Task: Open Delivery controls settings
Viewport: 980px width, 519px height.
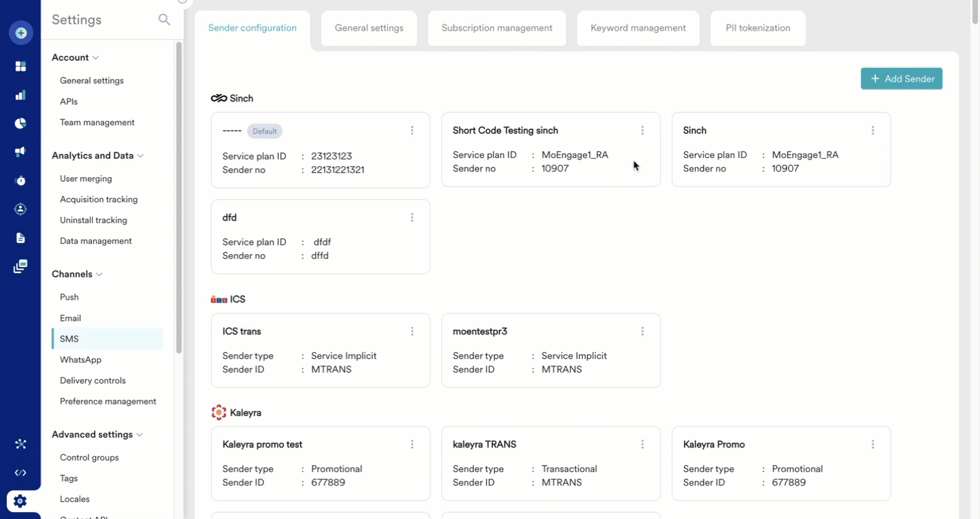Action: pos(93,381)
